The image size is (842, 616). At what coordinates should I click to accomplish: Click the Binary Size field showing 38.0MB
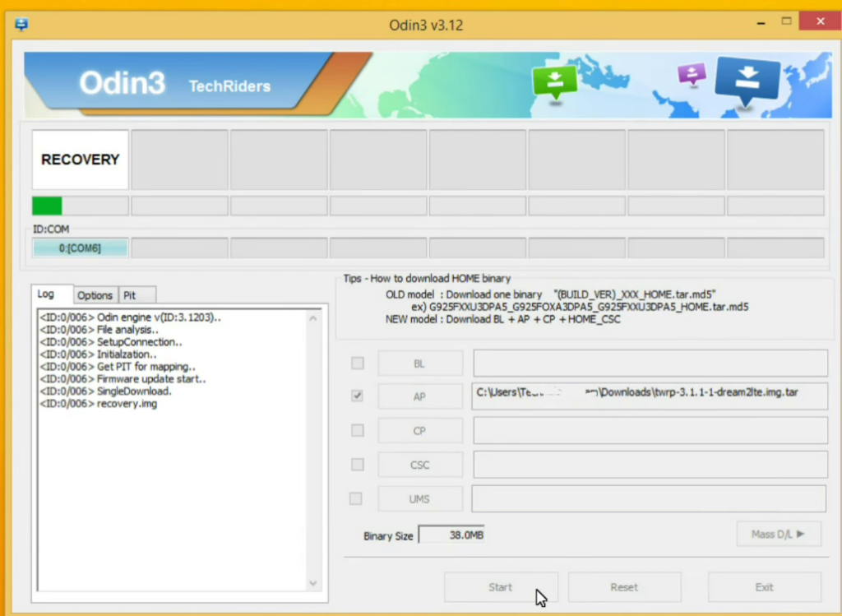click(x=451, y=535)
